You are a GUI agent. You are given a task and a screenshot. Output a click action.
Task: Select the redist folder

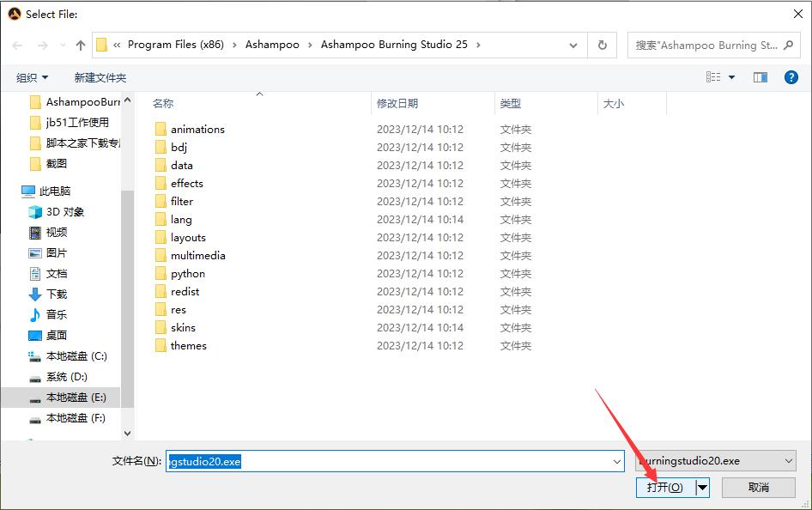point(177,292)
